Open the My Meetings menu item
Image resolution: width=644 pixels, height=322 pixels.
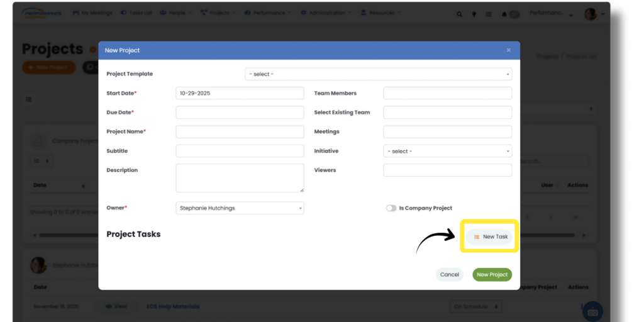pyautogui.click(x=92, y=13)
